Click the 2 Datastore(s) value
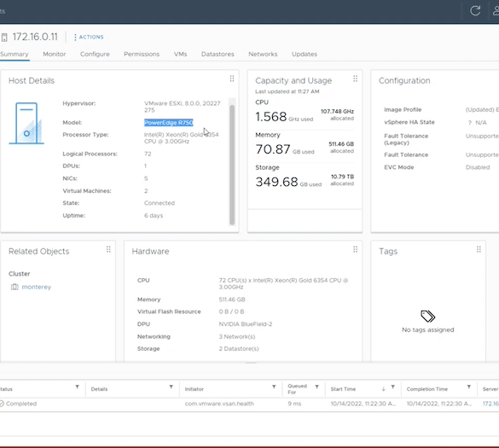Screen dimensions: 499x448 pos(239,349)
